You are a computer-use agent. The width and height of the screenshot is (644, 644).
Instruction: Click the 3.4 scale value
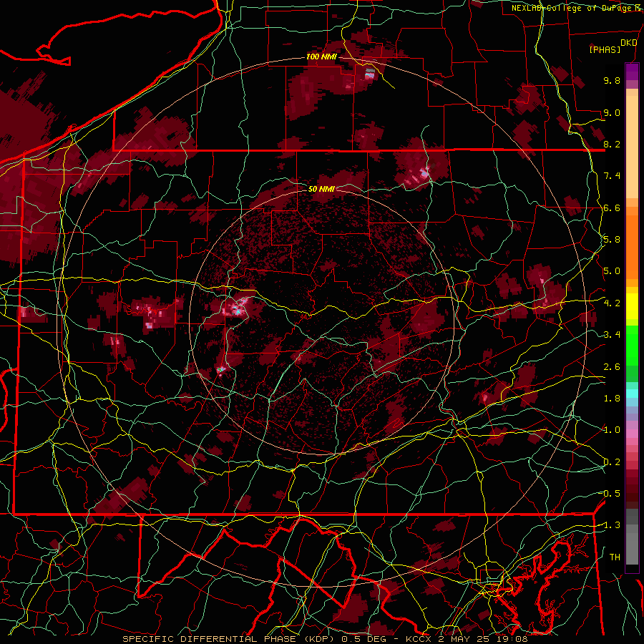point(612,335)
